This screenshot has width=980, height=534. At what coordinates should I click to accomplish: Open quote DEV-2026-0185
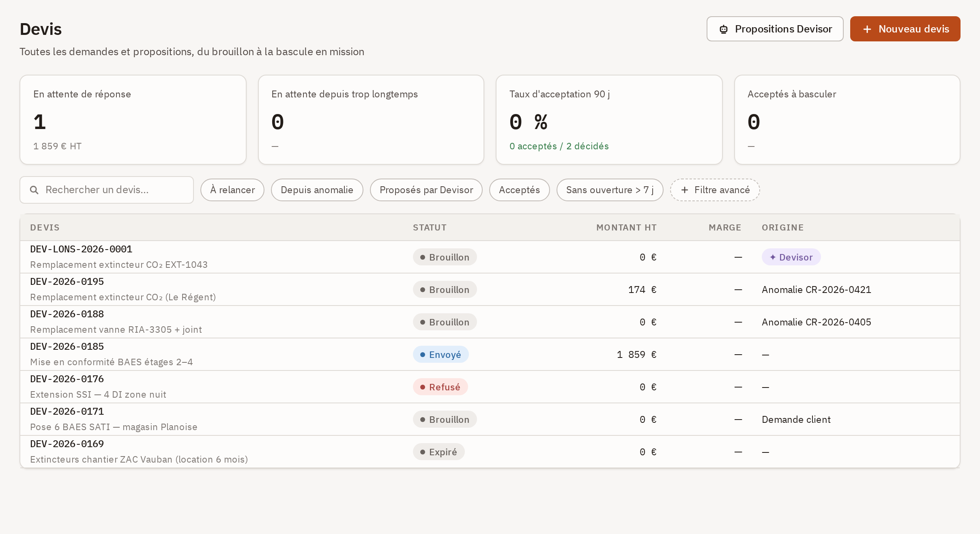pos(67,347)
